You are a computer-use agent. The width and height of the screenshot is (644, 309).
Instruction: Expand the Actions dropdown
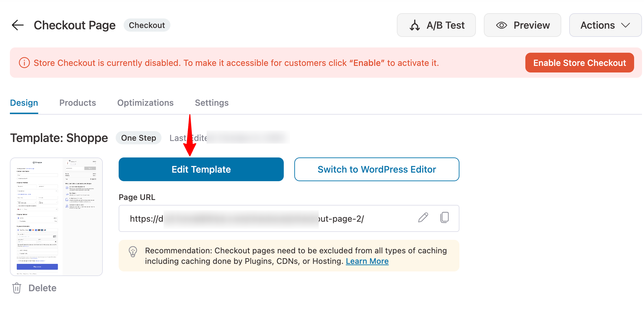click(x=605, y=25)
